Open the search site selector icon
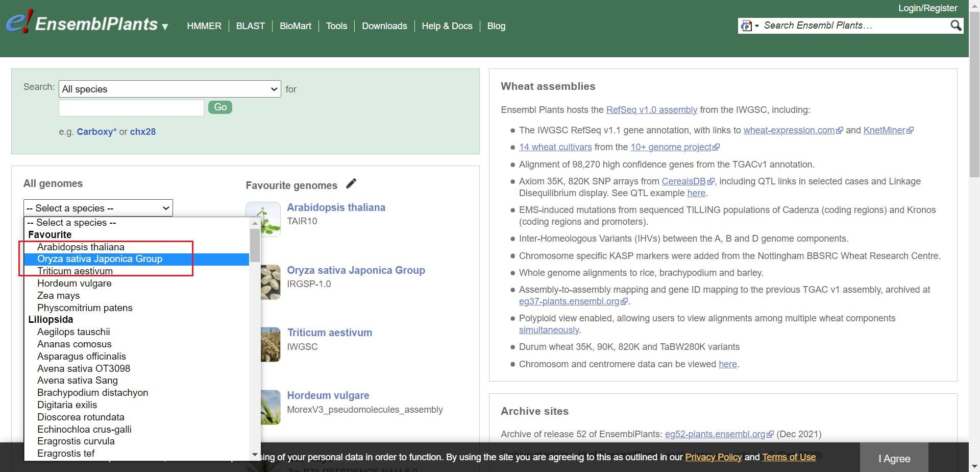 (x=749, y=26)
